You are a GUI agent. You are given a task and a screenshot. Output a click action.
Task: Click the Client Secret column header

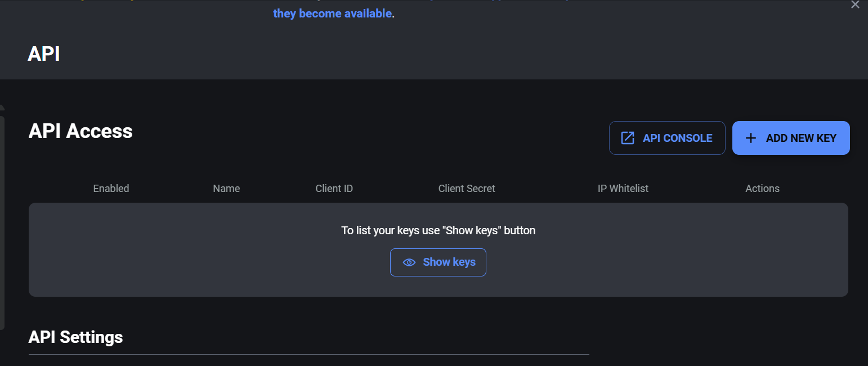[467, 188]
